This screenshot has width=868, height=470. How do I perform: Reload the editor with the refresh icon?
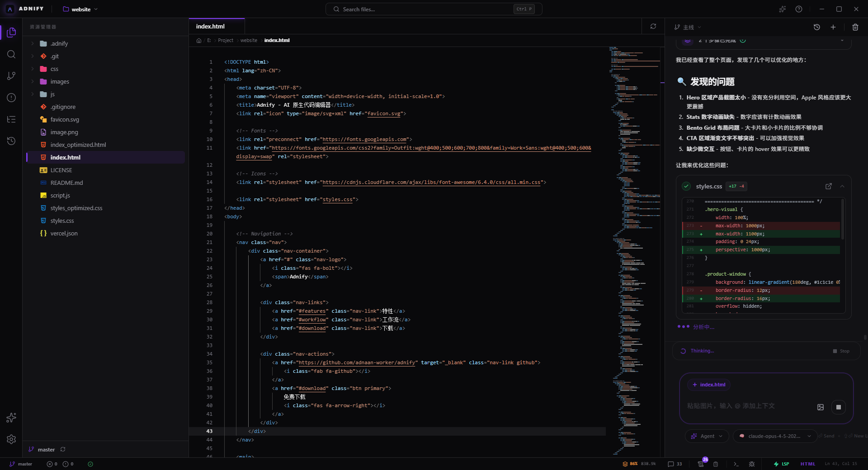pyautogui.click(x=653, y=26)
